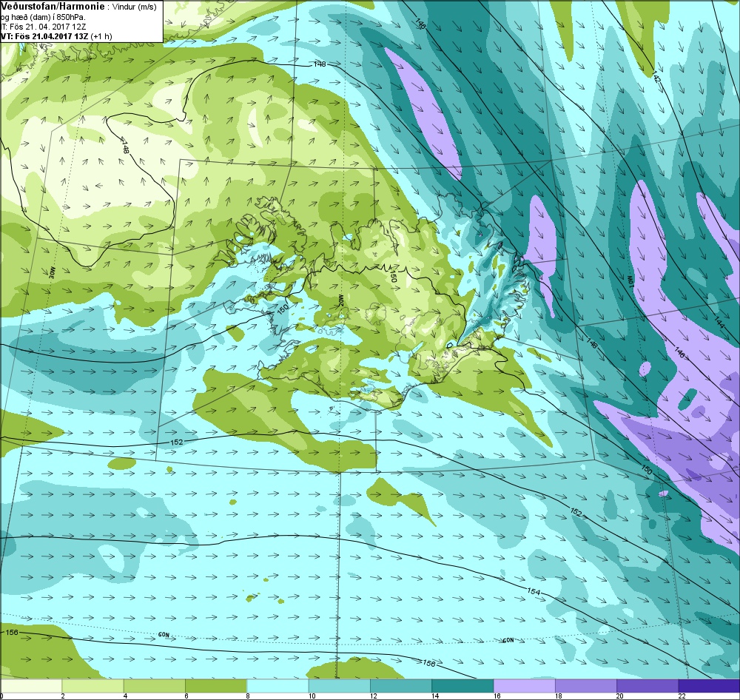Click the lavender swatch between 16 and 18
Viewport: 740px width, 700px height.
[524, 685]
